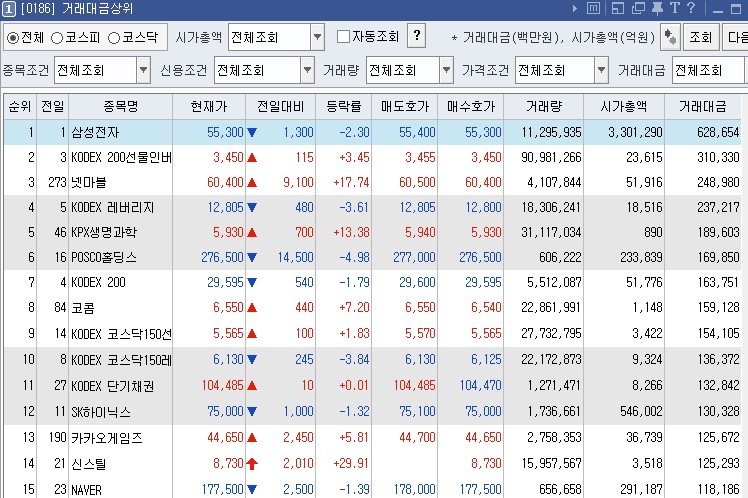Image resolution: width=748 pixels, height=498 pixels.
Task: Click the screen layout icon in the title bar
Action: pos(618,8)
